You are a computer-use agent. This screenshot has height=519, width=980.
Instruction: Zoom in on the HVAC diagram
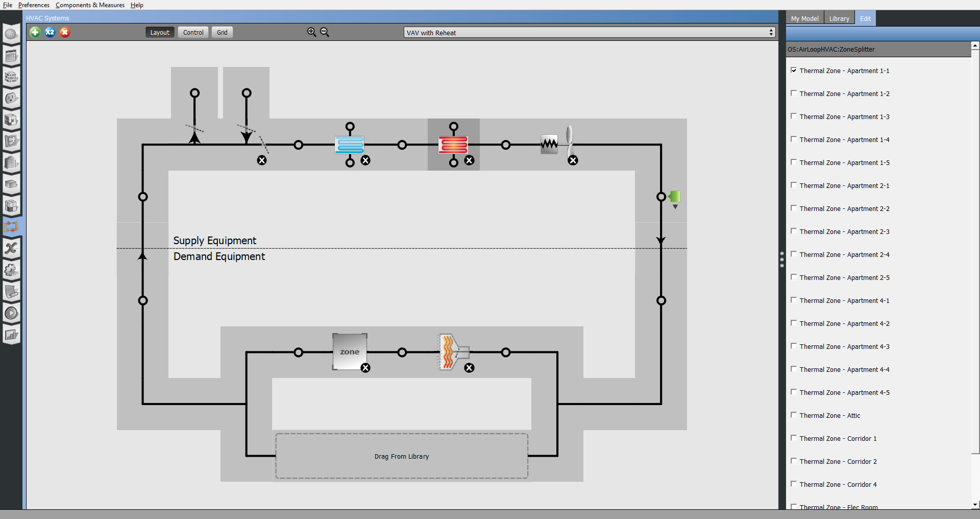(x=311, y=32)
